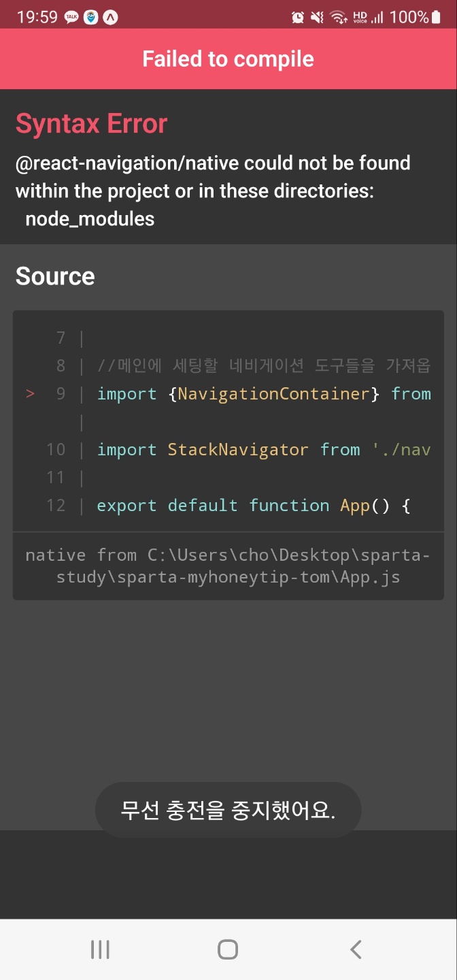
Task: Tap the 'Failed to compile' red banner
Action: (228, 59)
